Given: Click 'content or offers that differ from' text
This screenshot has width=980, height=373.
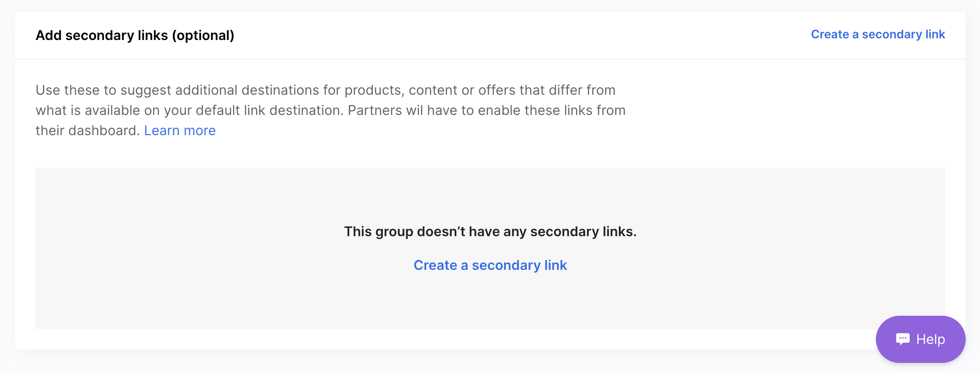Looking at the screenshot, I should pos(512,90).
